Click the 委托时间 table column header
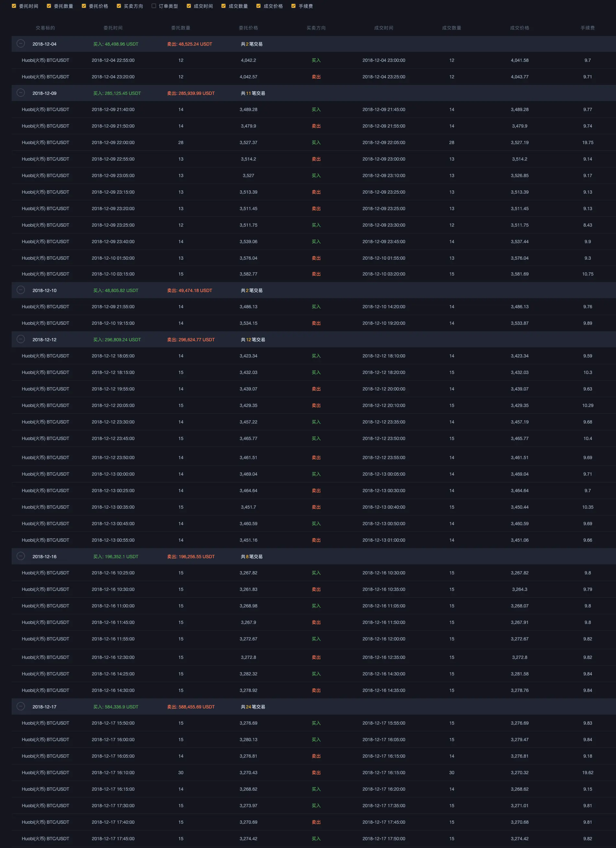 113,28
